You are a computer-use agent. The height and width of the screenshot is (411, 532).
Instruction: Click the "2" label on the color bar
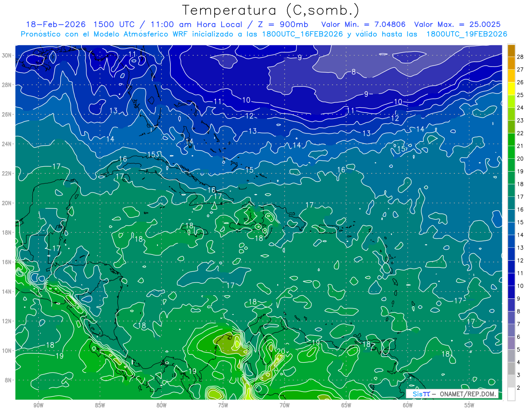coord(519,388)
